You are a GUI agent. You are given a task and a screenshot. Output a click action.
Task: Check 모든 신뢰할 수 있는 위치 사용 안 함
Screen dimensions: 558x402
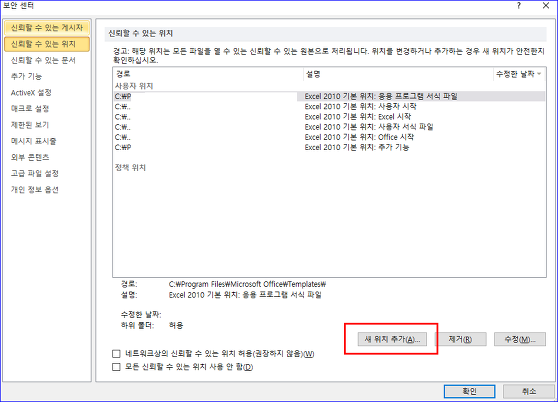pyautogui.click(x=116, y=367)
